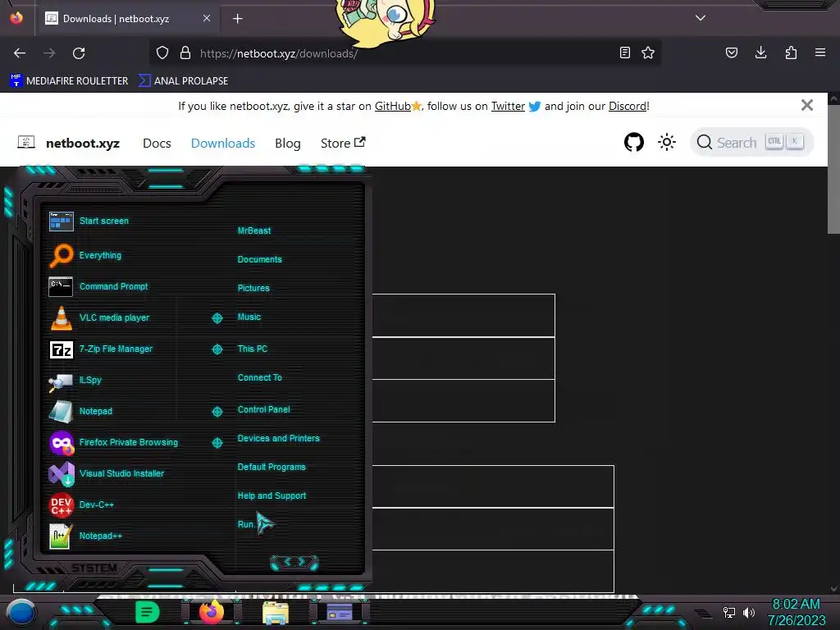Expand VLC media player jump list

pyautogui.click(x=217, y=317)
